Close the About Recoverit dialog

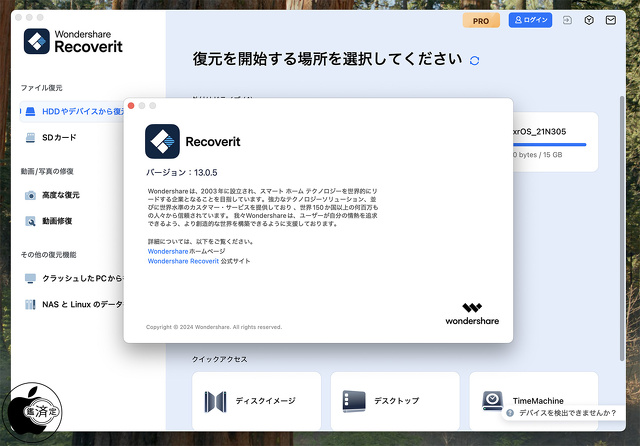point(131,106)
